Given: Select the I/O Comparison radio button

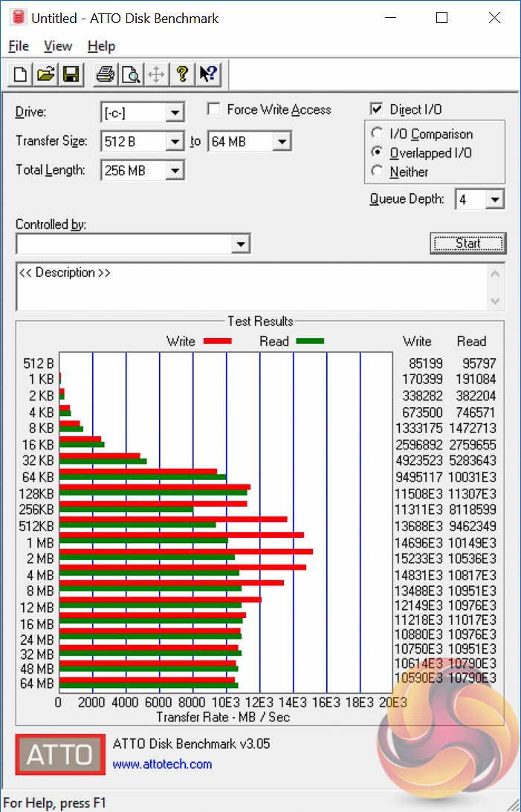Looking at the screenshot, I should click(377, 133).
